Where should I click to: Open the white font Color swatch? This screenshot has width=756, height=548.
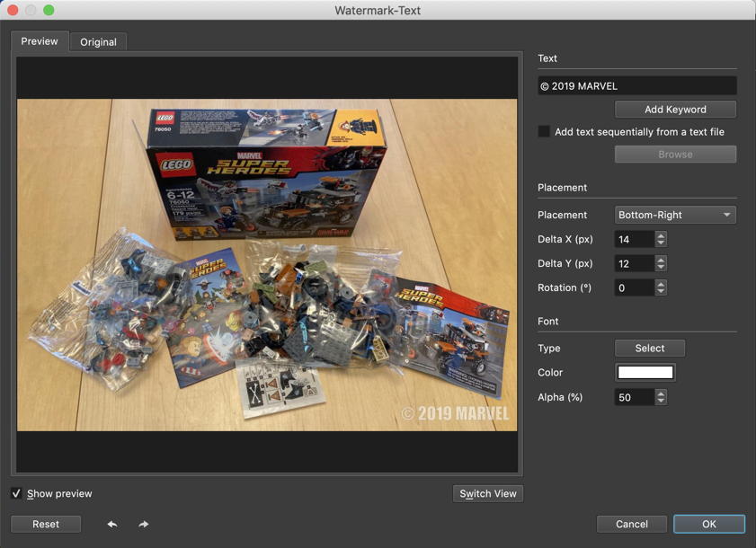tap(645, 372)
